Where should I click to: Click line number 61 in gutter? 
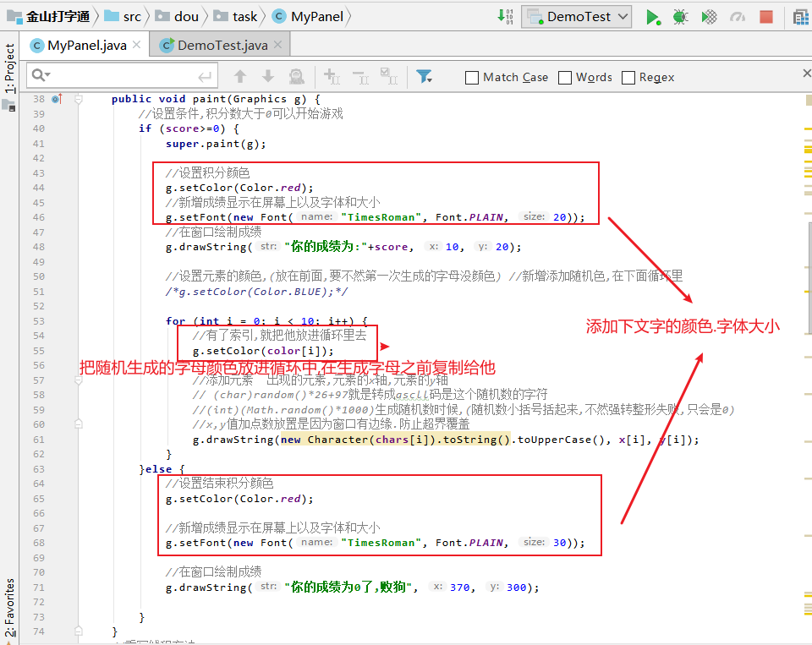pos(38,440)
